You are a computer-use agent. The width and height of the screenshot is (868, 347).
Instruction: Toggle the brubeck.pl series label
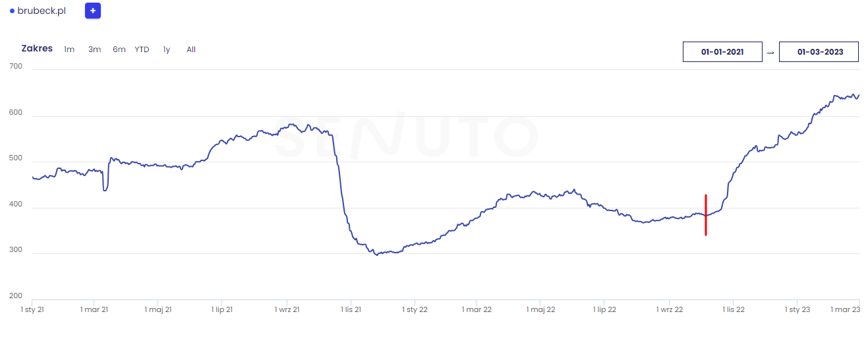tap(42, 11)
